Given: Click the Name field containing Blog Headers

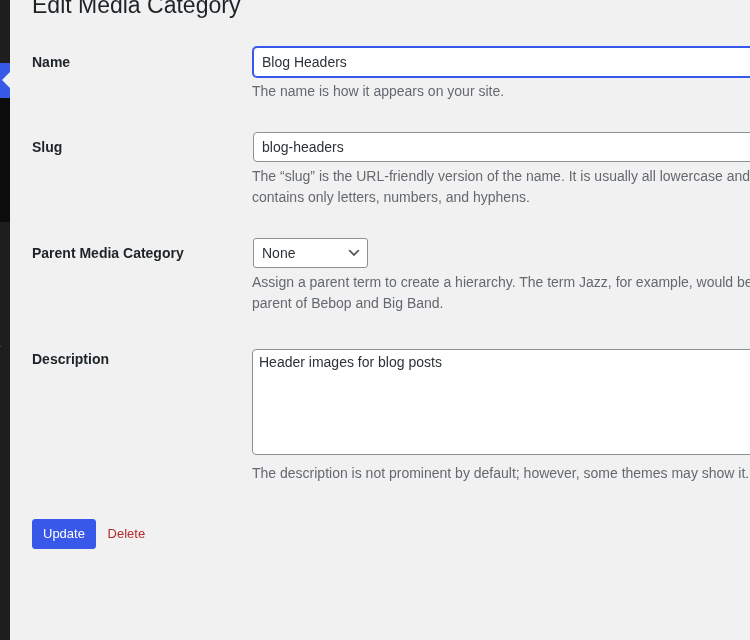Looking at the screenshot, I should (501, 62).
